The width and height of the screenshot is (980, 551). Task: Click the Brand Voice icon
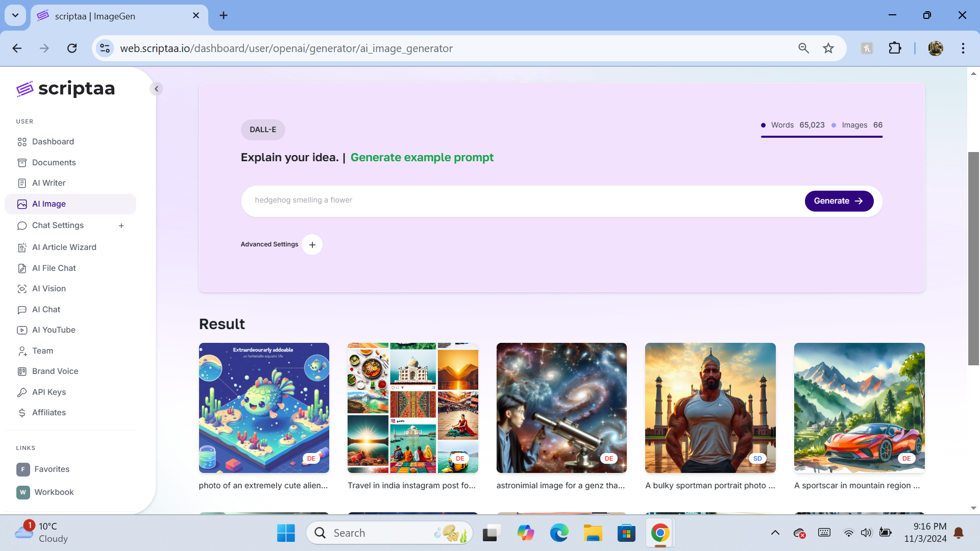(22, 371)
